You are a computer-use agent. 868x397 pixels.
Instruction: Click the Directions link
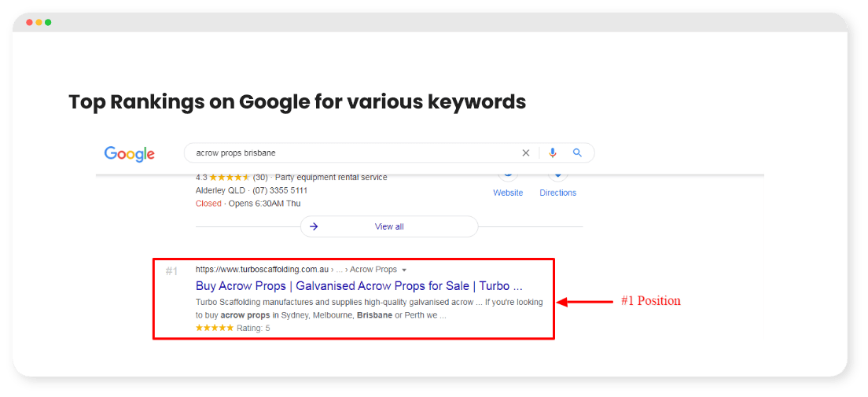click(558, 193)
